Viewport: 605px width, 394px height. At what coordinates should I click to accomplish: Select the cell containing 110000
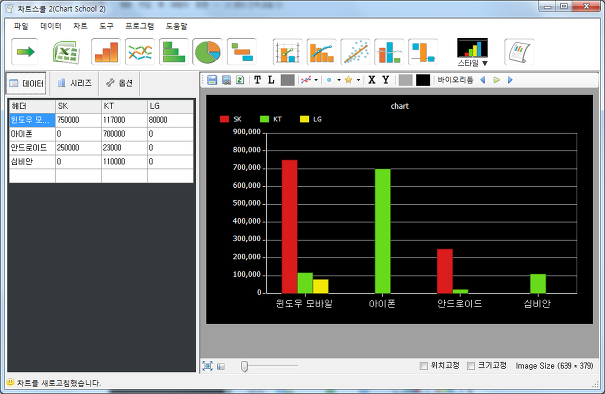[x=124, y=162]
